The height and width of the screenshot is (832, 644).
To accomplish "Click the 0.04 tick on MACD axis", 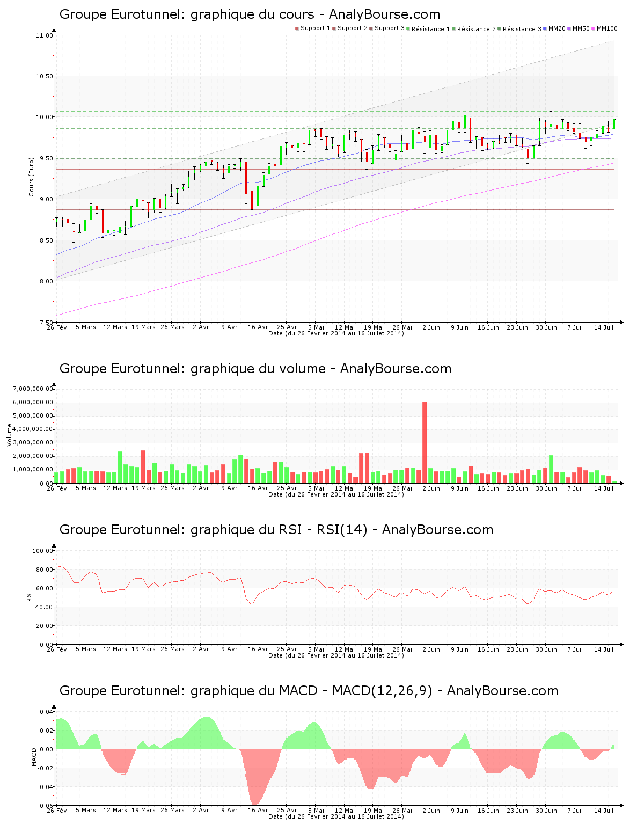I will [46, 712].
